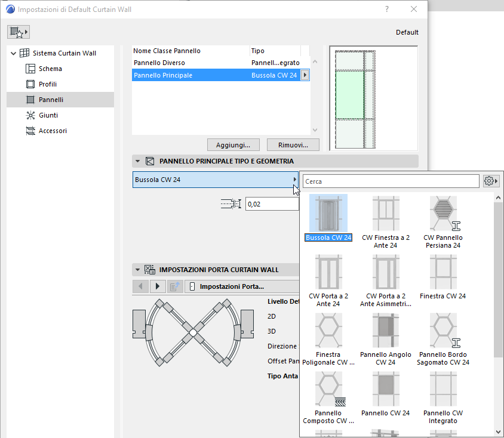Click the Default label in the dialog's upper right

pyautogui.click(x=407, y=32)
